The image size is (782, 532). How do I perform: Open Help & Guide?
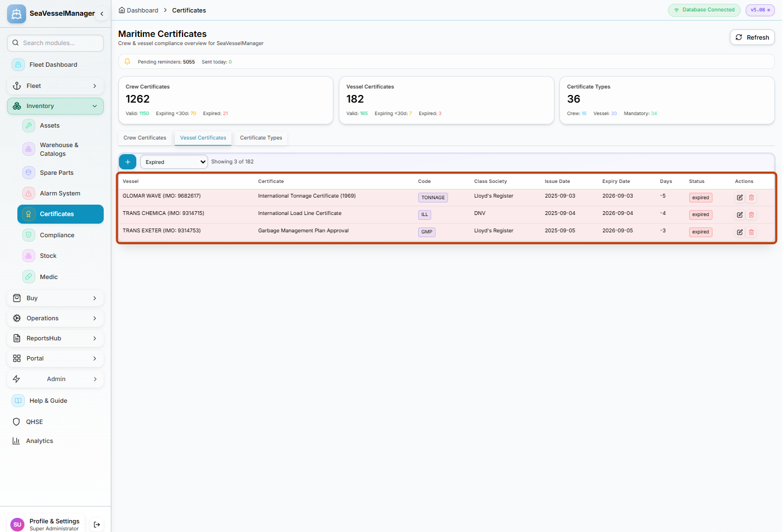point(55,401)
